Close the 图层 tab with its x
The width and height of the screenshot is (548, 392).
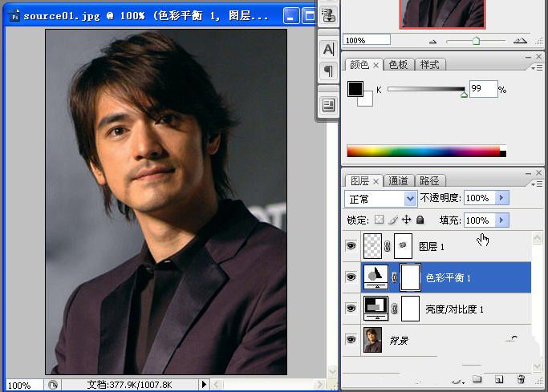pyautogui.click(x=375, y=181)
